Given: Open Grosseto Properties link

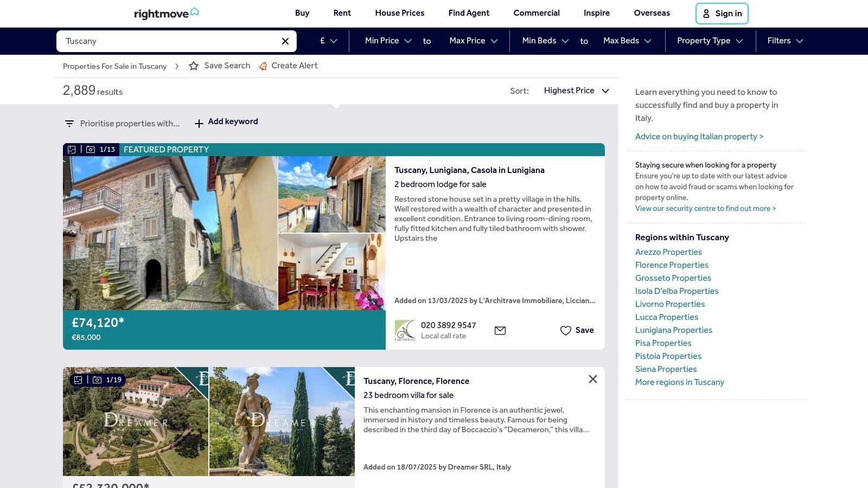Looking at the screenshot, I should pos(673,278).
